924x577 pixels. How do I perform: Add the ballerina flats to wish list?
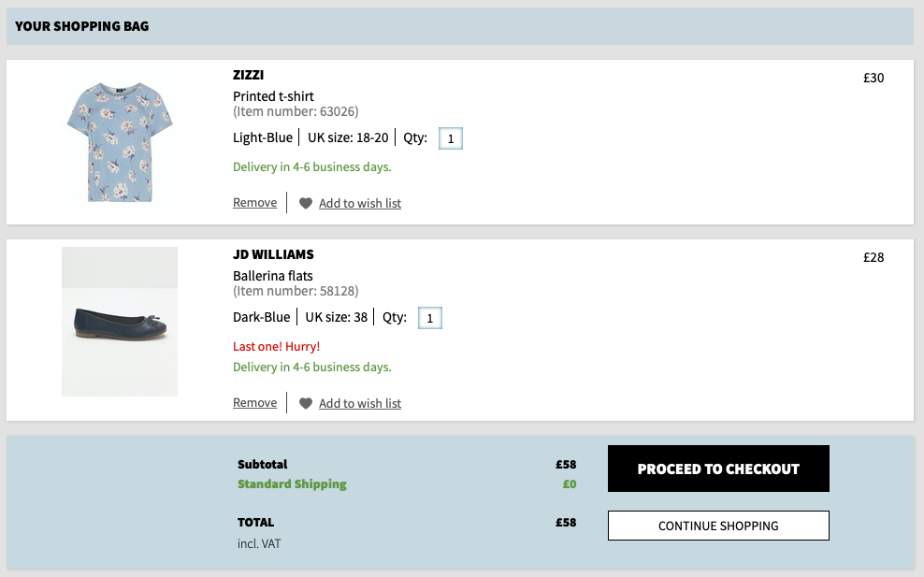pyautogui.click(x=359, y=404)
